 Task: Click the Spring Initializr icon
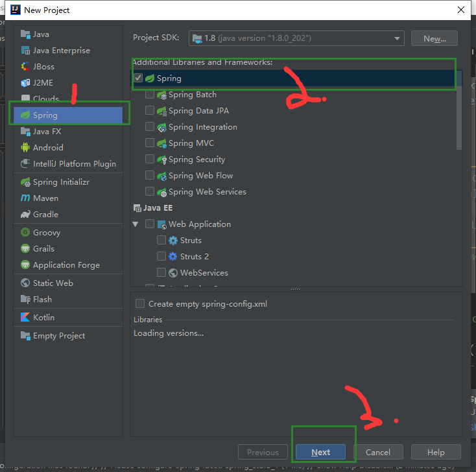coord(25,182)
